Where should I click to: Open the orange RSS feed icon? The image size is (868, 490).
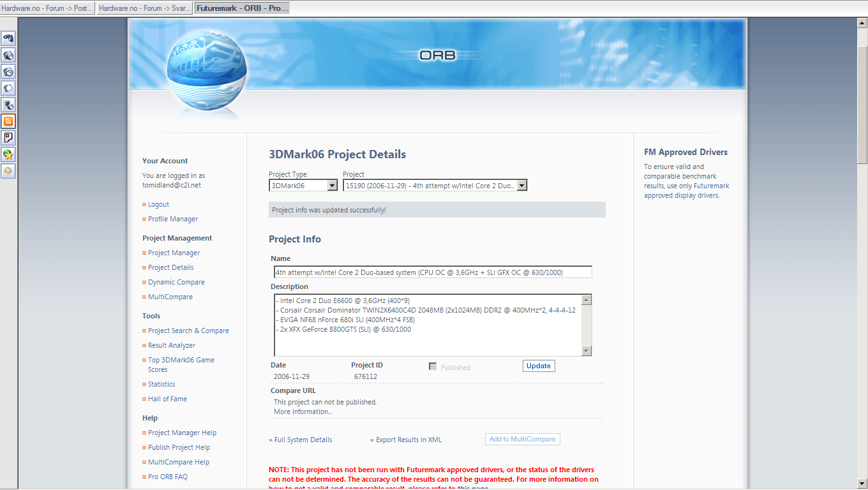pos(8,121)
